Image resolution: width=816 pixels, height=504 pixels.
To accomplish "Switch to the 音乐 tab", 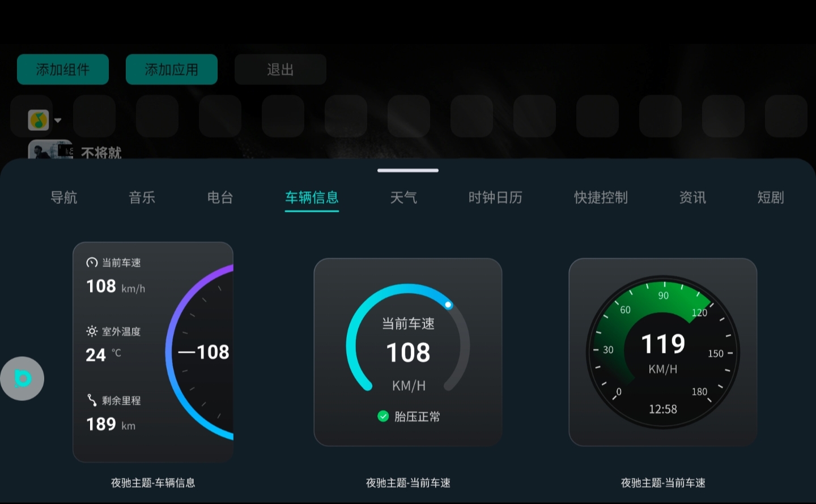I will tap(142, 198).
